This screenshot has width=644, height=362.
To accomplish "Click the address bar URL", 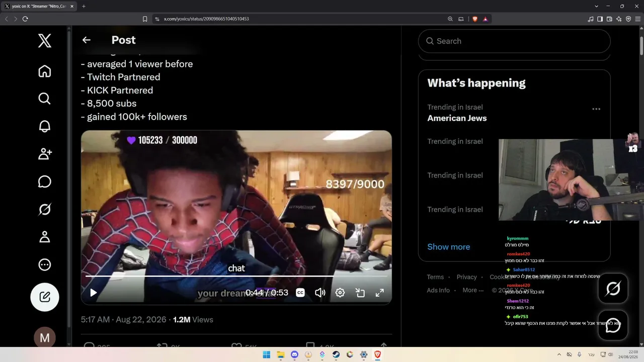I will click(206, 19).
